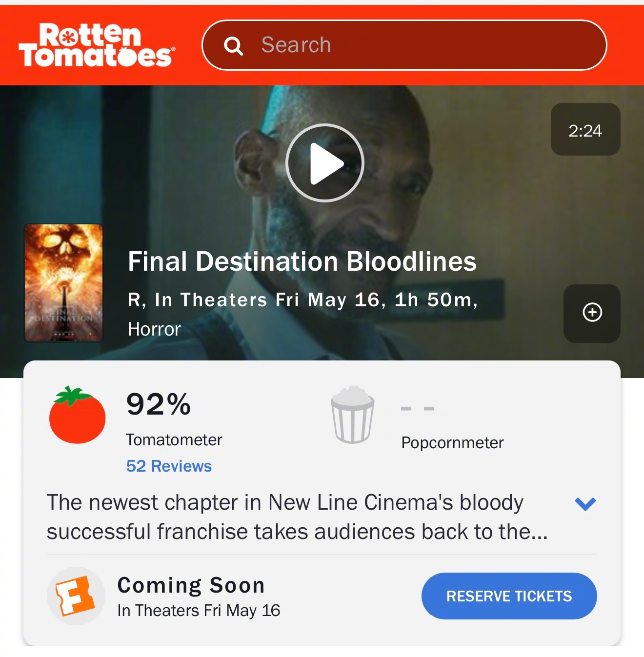Click the RESERVE TICKETS button
Viewport: 644px width, 657px height.
509,596
